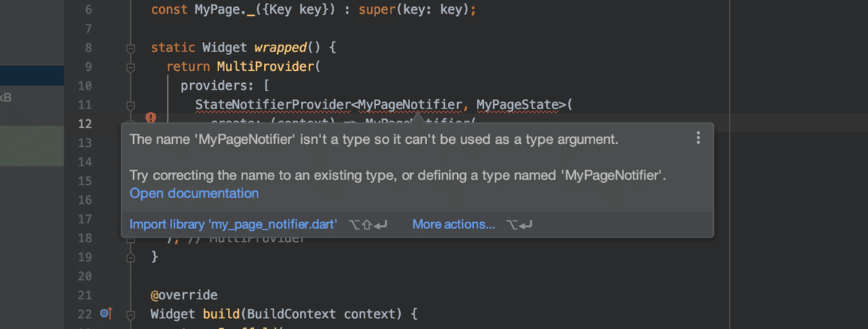
Task: Import library 'my_page_notifier.dart' quick fix
Action: click(x=233, y=224)
